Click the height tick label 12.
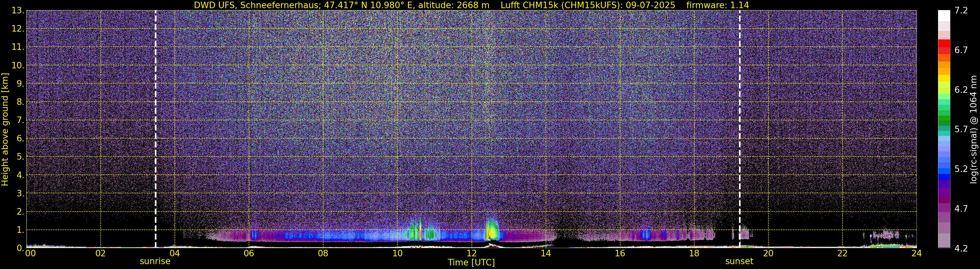This screenshot has width=980, height=269. pyautogui.click(x=18, y=29)
